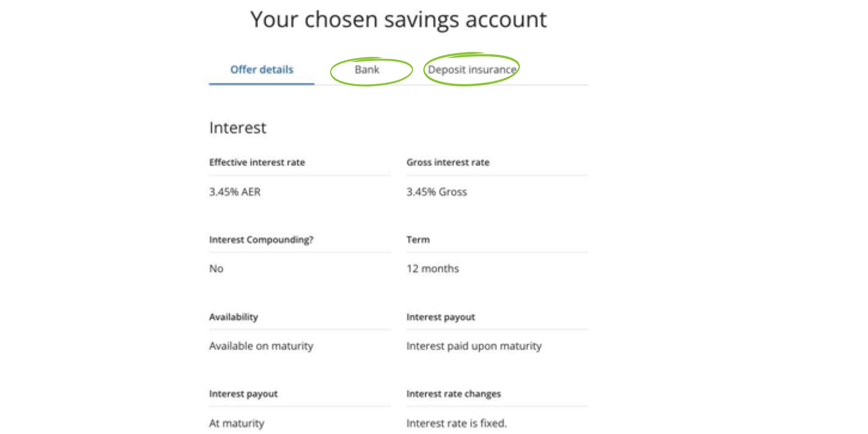The height and width of the screenshot is (434, 868).
Task: Select the 12 months term value
Action: [433, 269]
